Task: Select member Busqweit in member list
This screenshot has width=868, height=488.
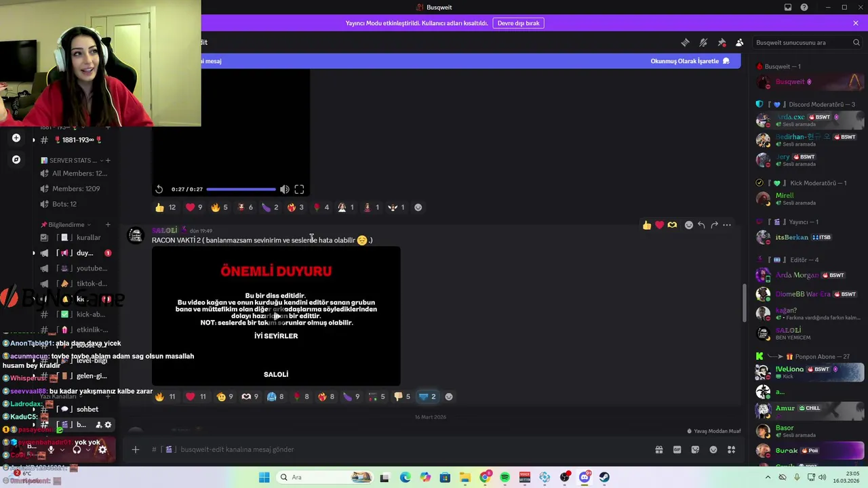Action: tap(810, 82)
